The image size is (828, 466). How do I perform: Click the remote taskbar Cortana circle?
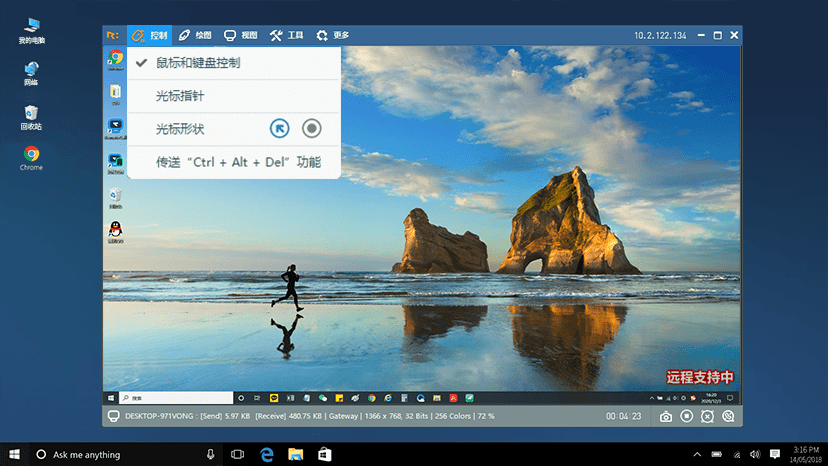241,398
